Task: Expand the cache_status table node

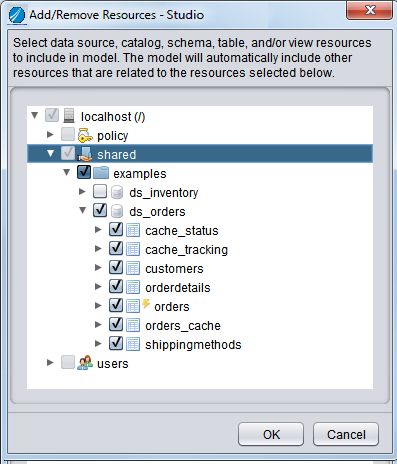Action: (x=98, y=230)
